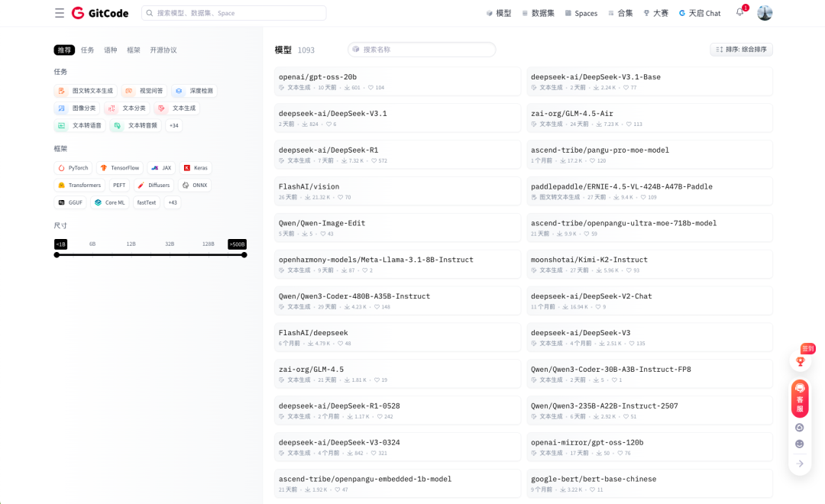
Task: Select 文本生成 task chip
Action: pos(176,108)
